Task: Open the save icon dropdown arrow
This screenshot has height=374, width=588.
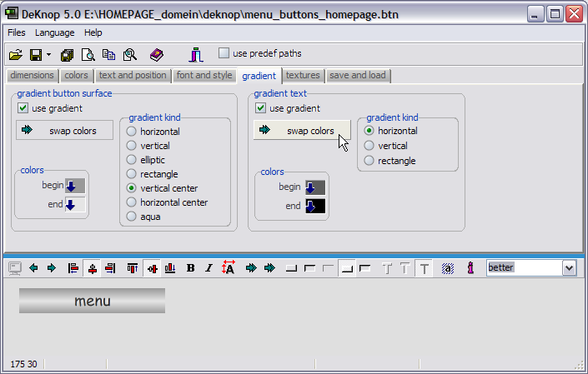Action: click(x=48, y=54)
